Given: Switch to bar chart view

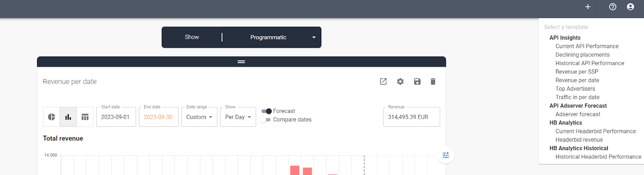Looking at the screenshot, I should coord(68,117).
